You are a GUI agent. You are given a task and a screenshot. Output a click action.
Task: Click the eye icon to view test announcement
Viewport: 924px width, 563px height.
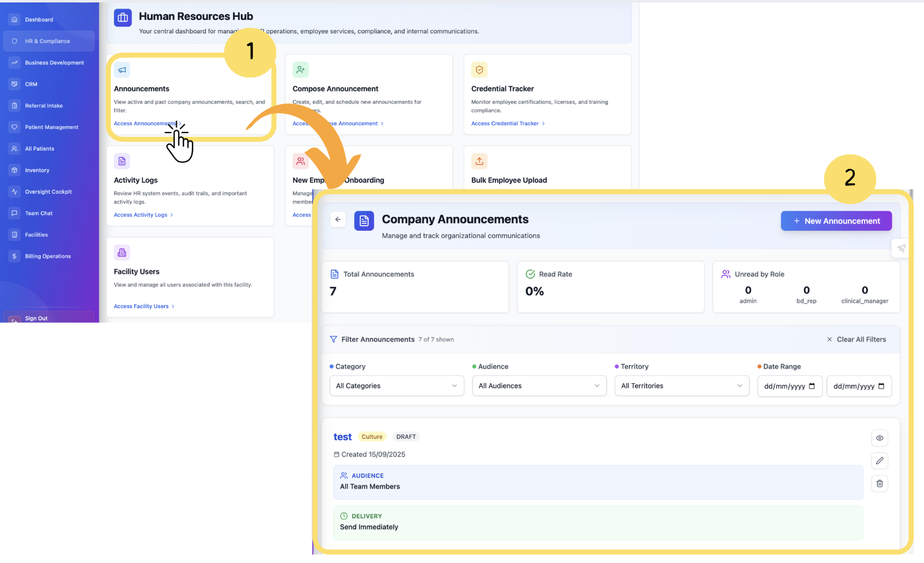tap(879, 438)
